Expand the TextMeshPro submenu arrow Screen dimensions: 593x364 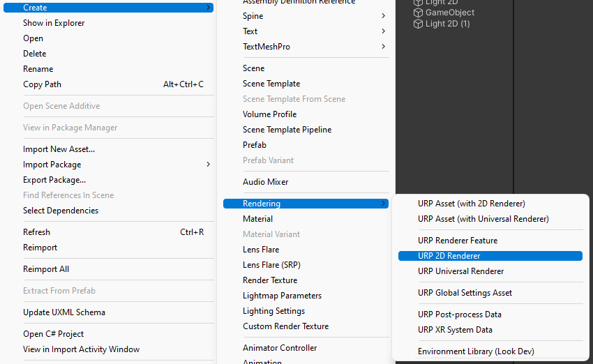(383, 47)
